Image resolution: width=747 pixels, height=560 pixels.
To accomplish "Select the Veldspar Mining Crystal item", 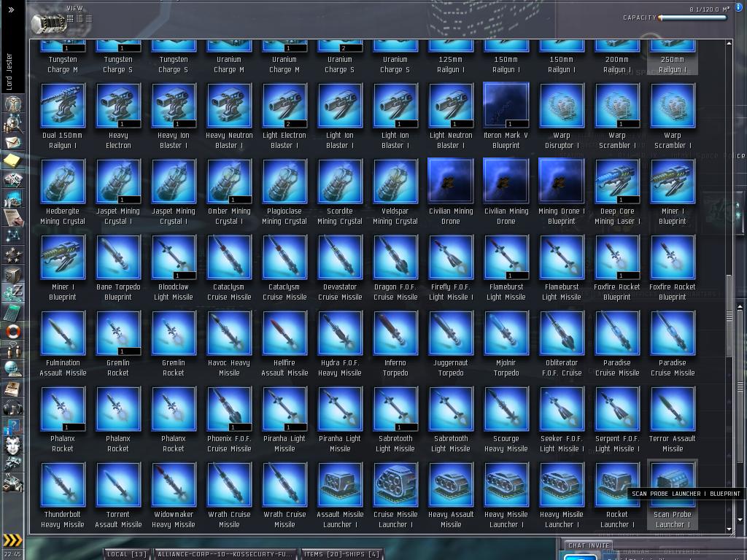I will (x=395, y=192).
